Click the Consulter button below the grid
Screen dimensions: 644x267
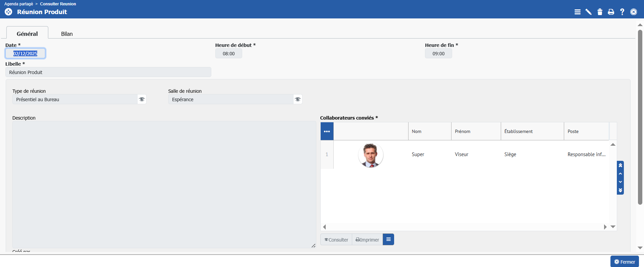pos(336,240)
